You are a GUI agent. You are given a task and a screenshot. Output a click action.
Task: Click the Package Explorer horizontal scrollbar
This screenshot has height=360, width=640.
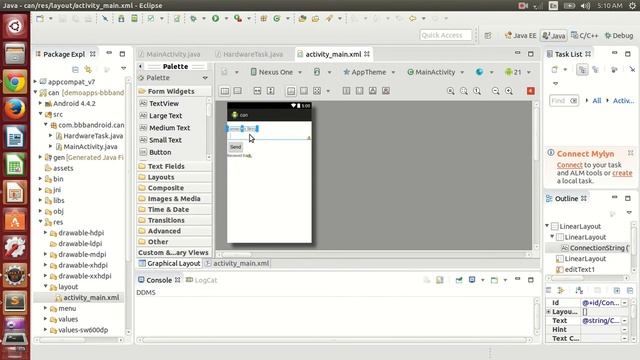[80, 340]
